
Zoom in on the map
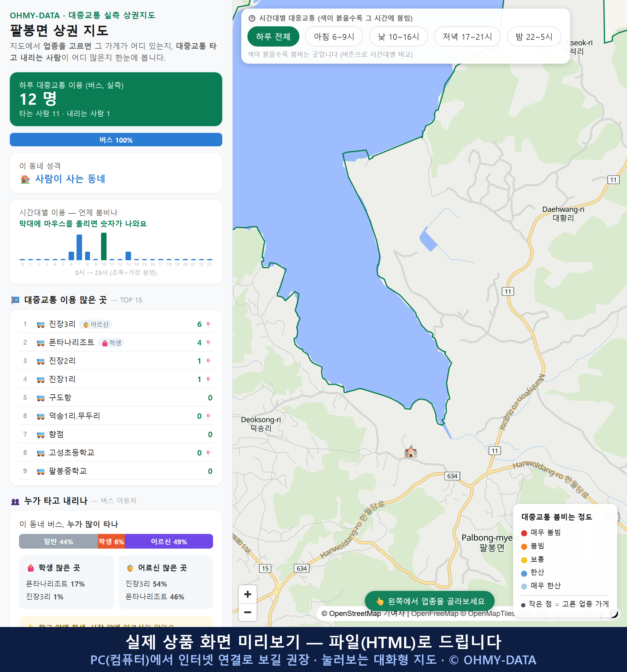click(x=247, y=594)
